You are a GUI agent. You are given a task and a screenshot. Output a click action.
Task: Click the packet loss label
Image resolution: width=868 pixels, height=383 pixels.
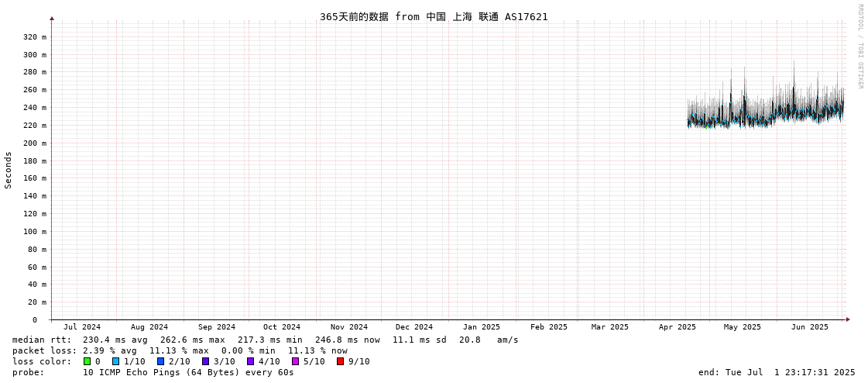point(44,351)
